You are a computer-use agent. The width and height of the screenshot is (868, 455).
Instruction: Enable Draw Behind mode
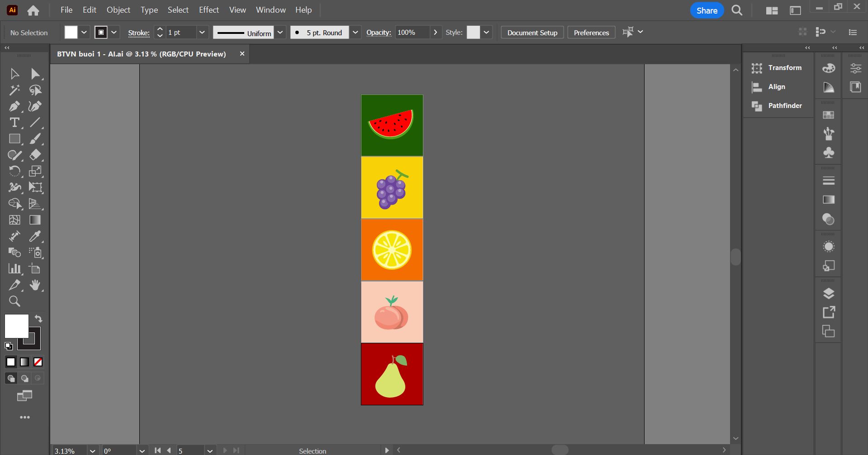pyautogui.click(x=24, y=378)
